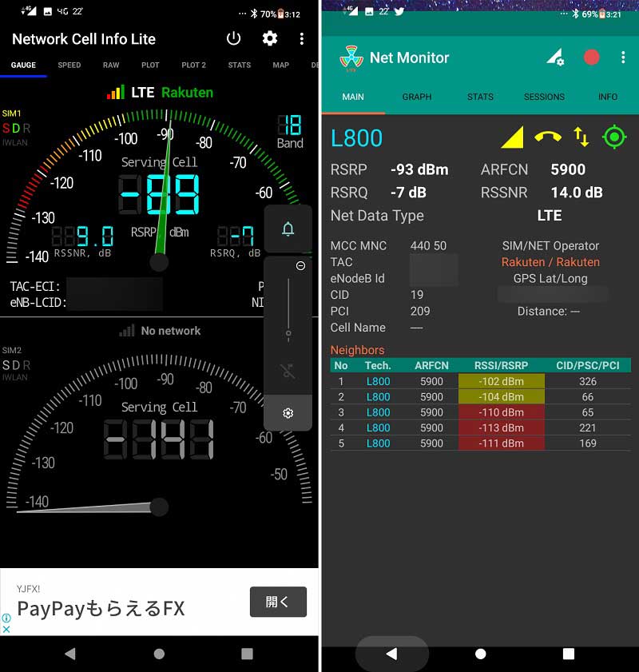Tap the home button on right phone

[481, 654]
